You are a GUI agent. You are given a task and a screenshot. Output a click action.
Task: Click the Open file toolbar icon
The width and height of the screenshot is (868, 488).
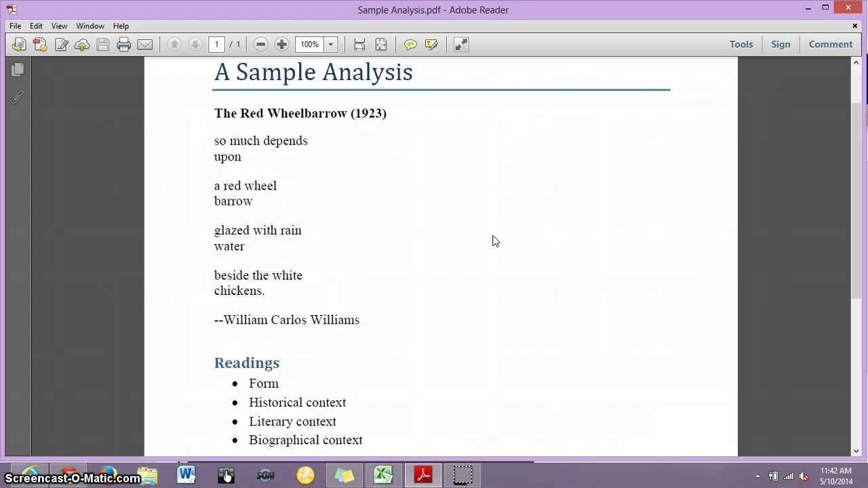click(x=19, y=45)
